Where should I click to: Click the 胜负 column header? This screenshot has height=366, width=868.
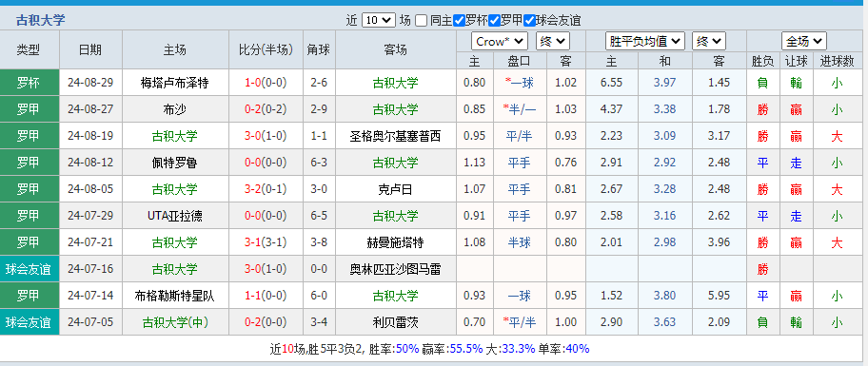click(762, 61)
